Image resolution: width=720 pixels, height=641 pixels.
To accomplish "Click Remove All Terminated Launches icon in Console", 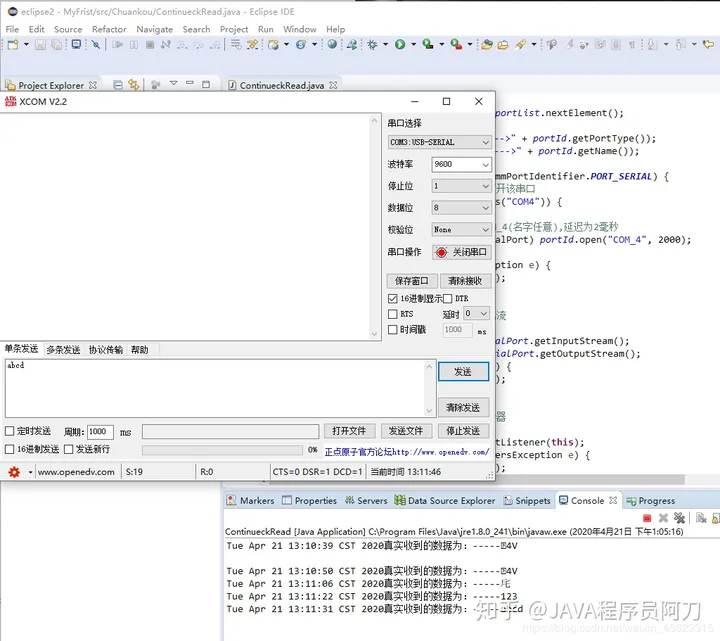I will (x=679, y=518).
